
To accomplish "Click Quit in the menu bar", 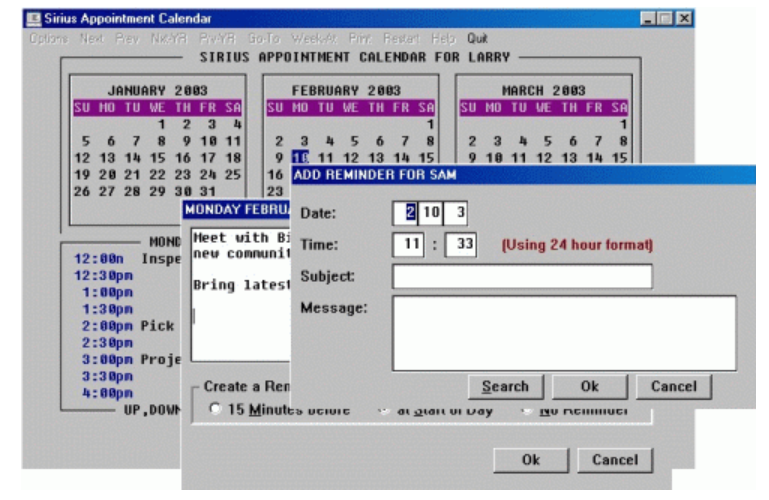I will click(x=477, y=38).
